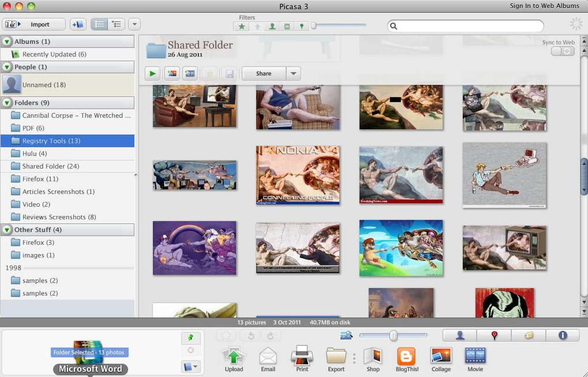Clear the photo tray with circle icon
588x377 pixels.
[x=191, y=350]
